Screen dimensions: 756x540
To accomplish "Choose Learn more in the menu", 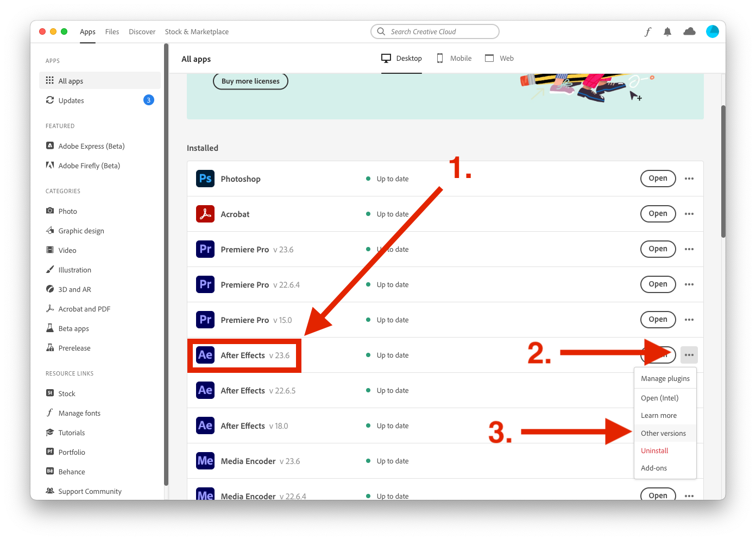I will (x=665, y=416).
